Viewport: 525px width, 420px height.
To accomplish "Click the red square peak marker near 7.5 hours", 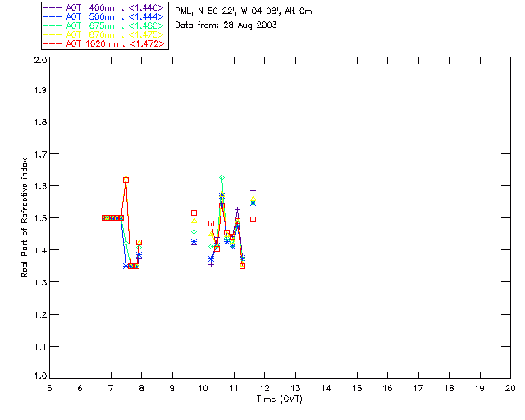I will [x=126, y=180].
